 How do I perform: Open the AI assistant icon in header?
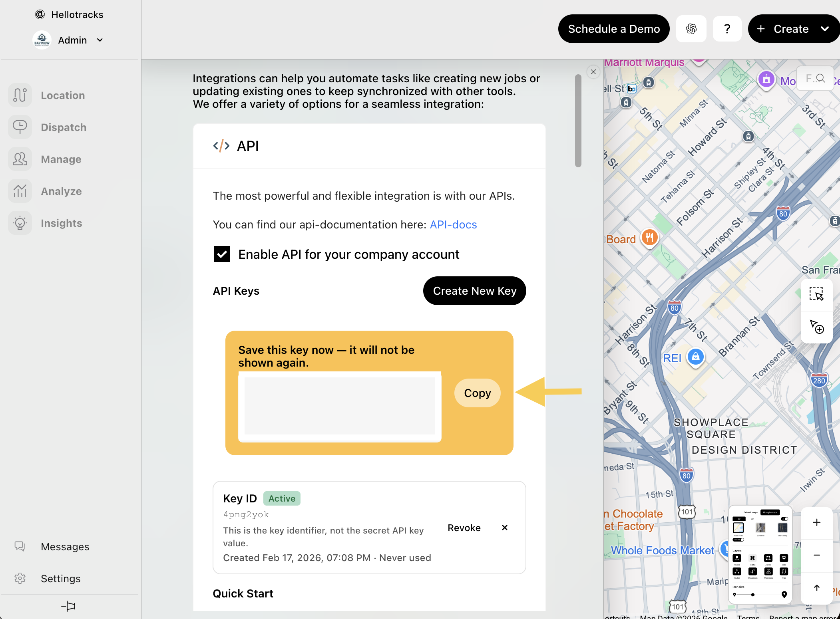[691, 29]
